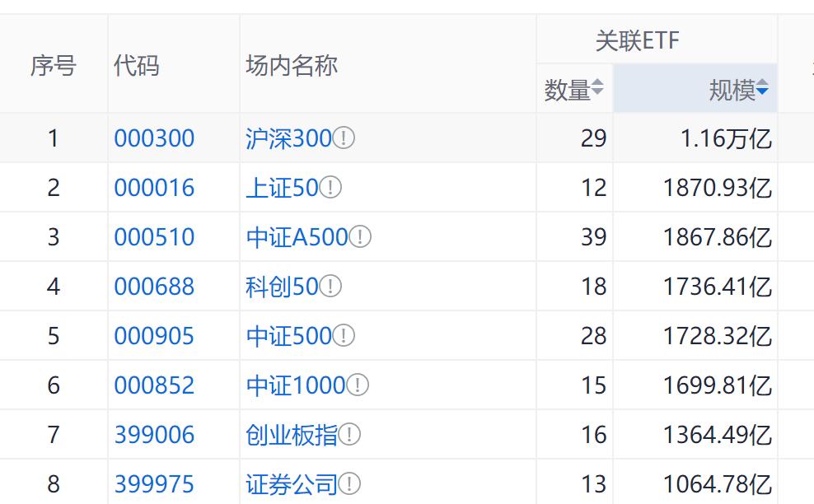Open index code 000510
Image resolution: width=814 pixels, height=504 pixels.
tap(154, 236)
